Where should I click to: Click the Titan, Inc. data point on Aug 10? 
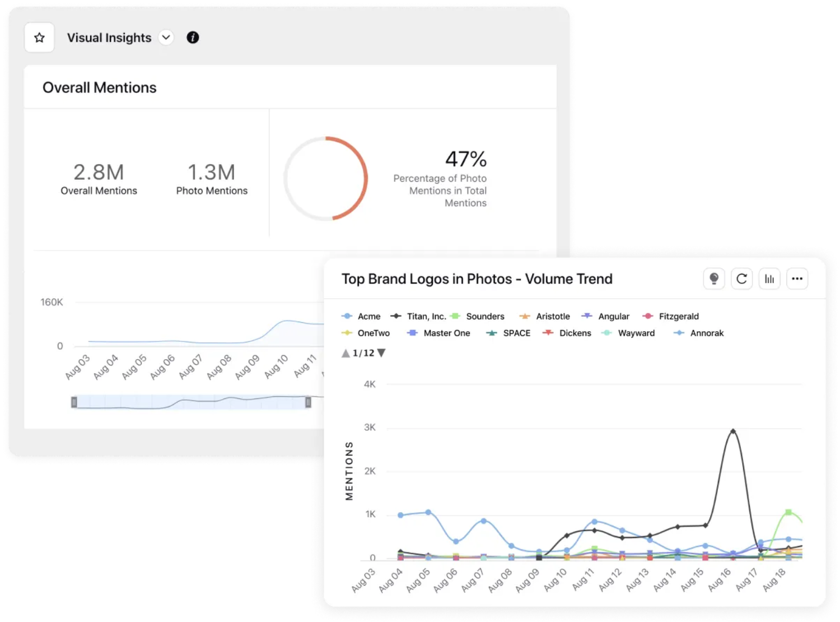[x=567, y=536]
